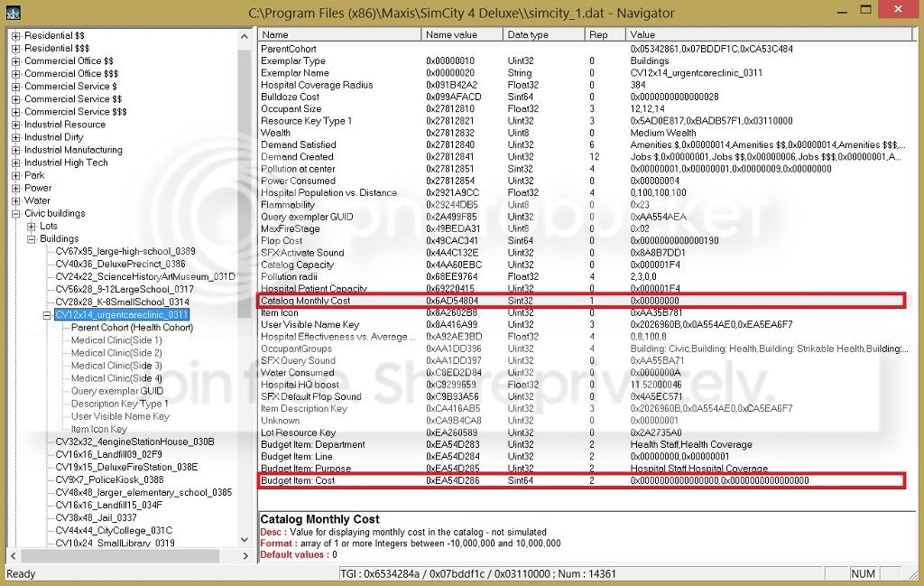Tree panel: vertical scrollbar up arrow

pyautogui.click(x=245, y=36)
